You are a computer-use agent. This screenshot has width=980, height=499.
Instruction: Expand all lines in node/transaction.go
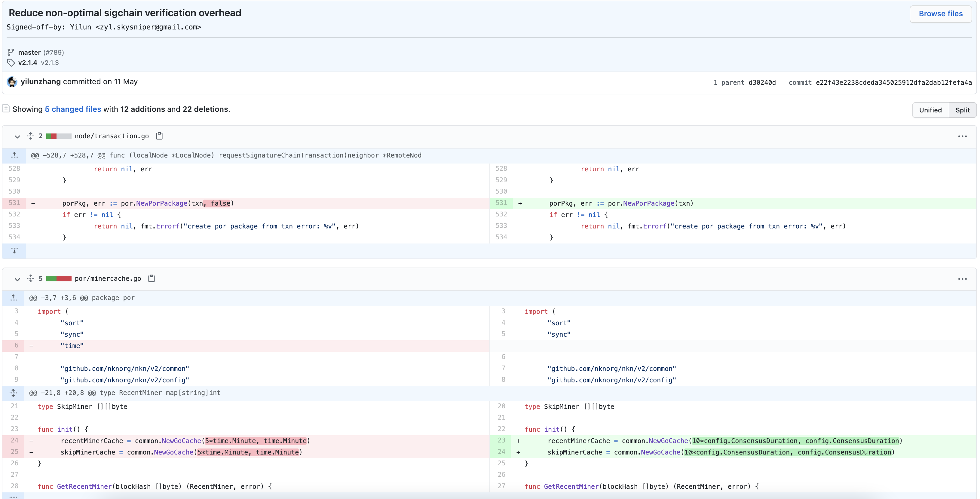point(31,136)
